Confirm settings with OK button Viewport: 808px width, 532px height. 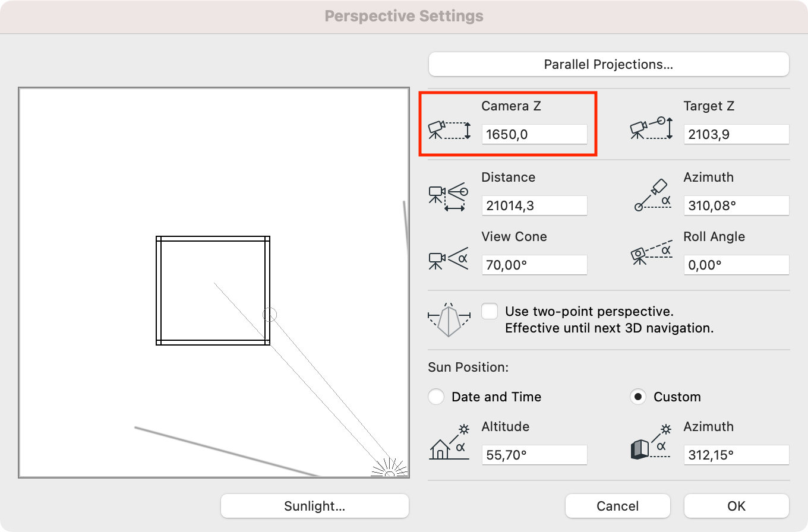pos(737,506)
